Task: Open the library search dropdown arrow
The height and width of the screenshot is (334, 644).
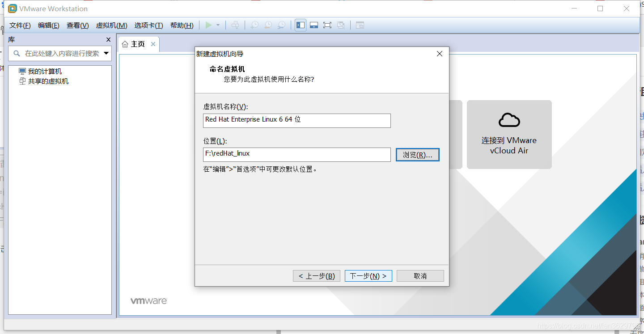Action: point(106,54)
